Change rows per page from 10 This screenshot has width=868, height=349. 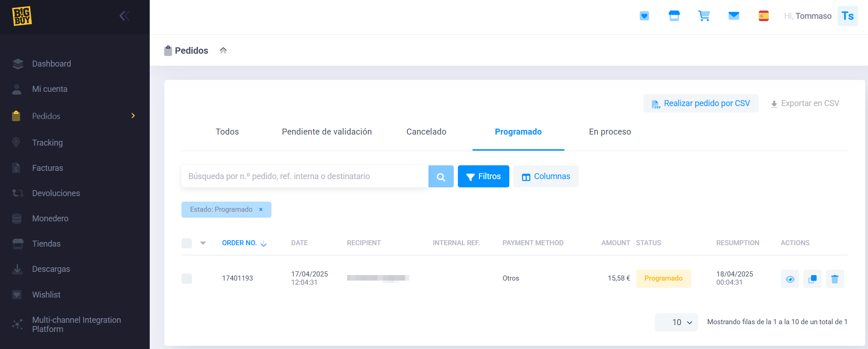point(676,322)
